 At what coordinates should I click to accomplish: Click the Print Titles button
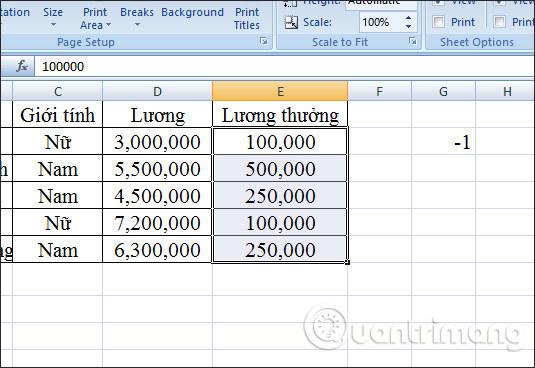coord(247,18)
